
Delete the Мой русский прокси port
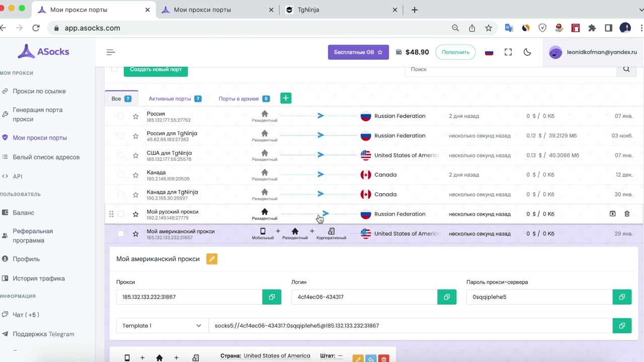coord(627,214)
